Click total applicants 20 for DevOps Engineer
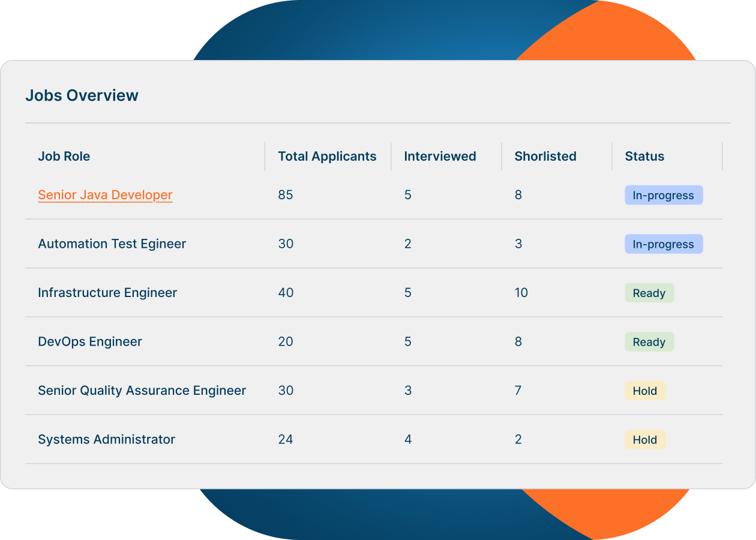 286,342
